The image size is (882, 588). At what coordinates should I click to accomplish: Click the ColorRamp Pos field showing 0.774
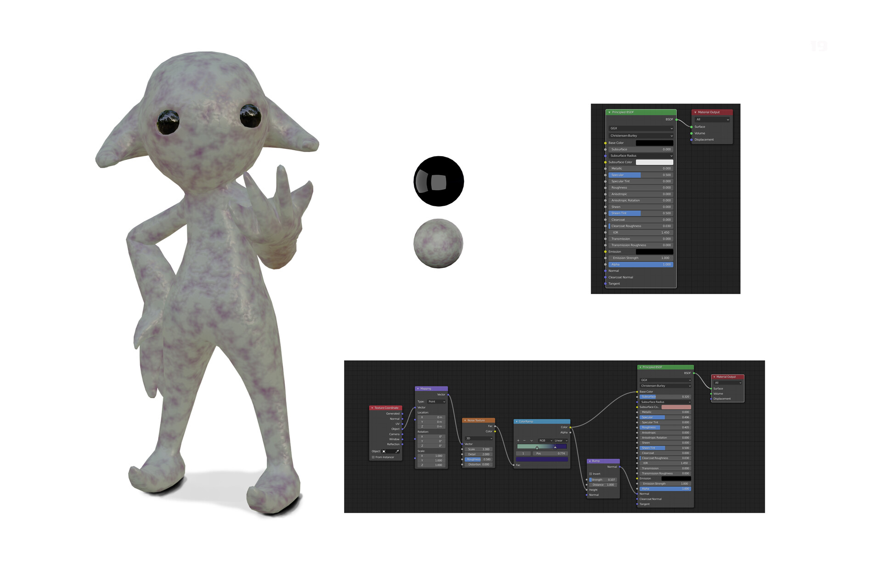click(549, 453)
